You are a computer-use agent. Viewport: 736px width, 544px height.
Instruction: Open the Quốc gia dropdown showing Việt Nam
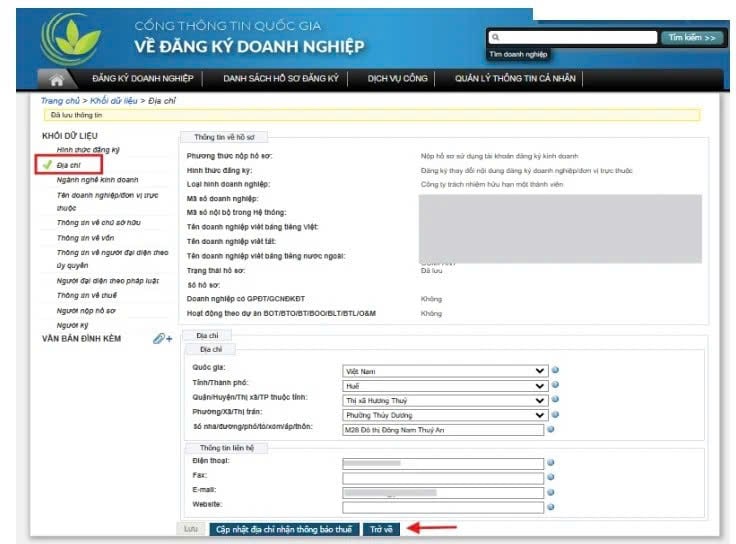click(445, 371)
